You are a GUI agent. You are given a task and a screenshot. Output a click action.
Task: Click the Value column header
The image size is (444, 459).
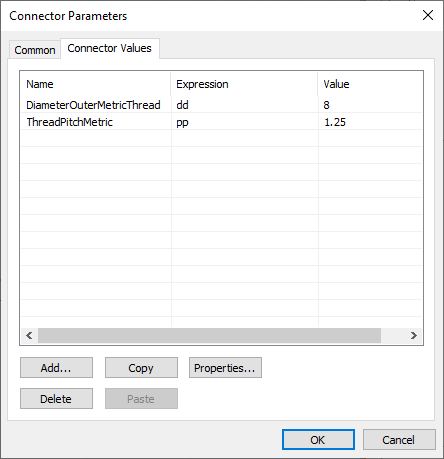[x=370, y=84]
